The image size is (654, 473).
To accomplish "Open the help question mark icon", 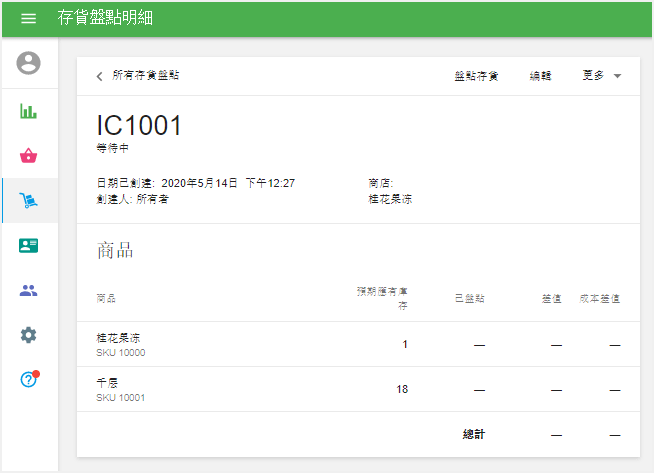I will click(x=29, y=379).
